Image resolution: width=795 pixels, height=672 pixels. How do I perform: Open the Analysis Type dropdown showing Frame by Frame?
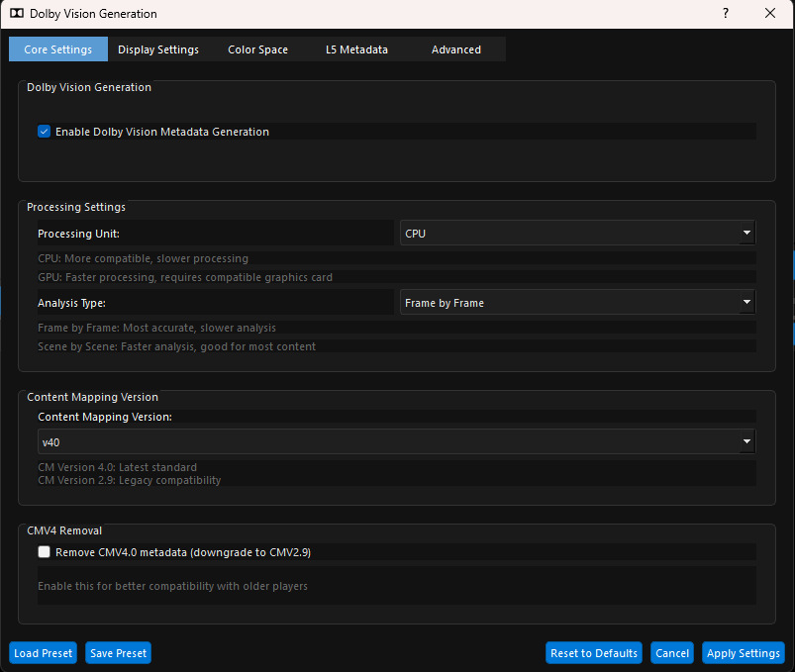(x=577, y=303)
